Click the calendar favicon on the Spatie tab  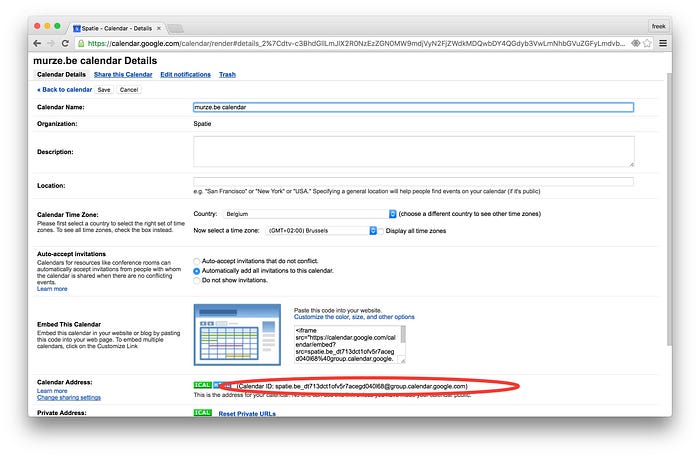click(77, 28)
